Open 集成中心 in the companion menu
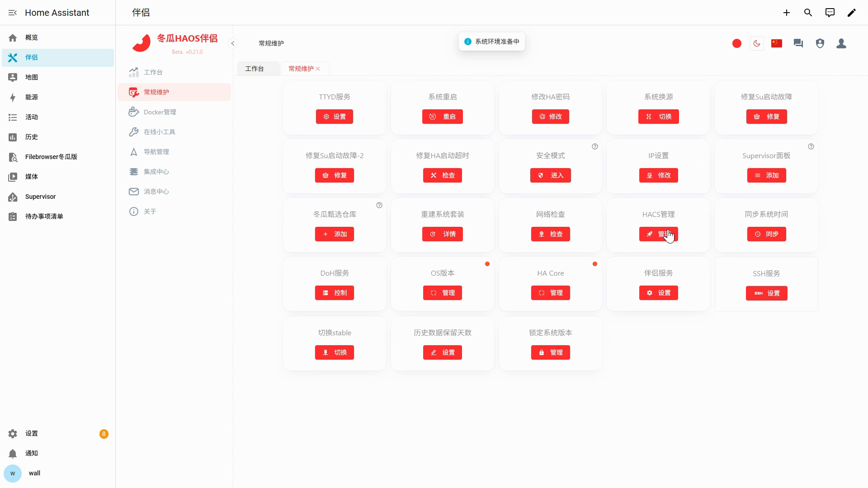The width and height of the screenshot is (868, 488). pyautogui.click(x=175, y=172)
